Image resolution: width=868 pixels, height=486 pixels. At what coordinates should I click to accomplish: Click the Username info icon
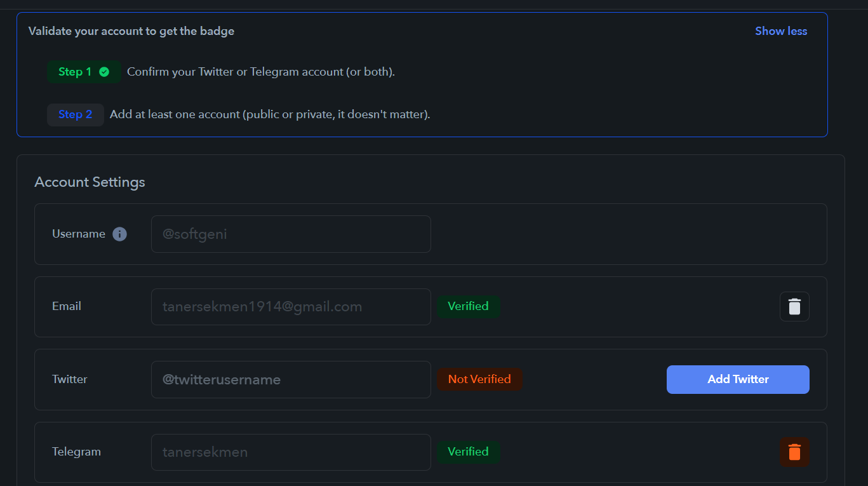pyautogui.click(x=119, y=234)
